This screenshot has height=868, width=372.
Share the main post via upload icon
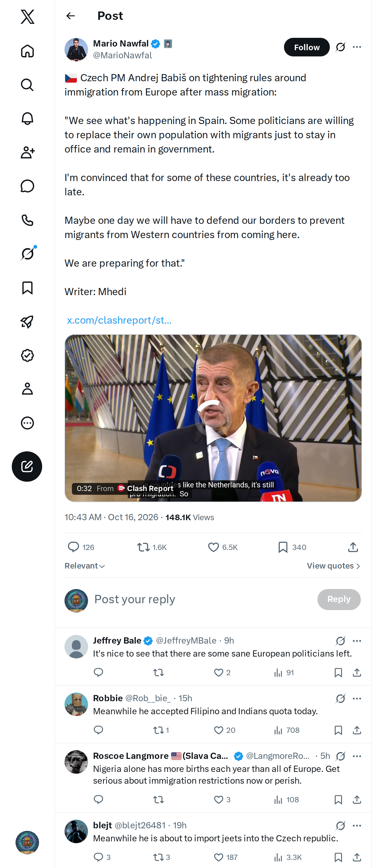pyautogui.click(x=353, y=547)
